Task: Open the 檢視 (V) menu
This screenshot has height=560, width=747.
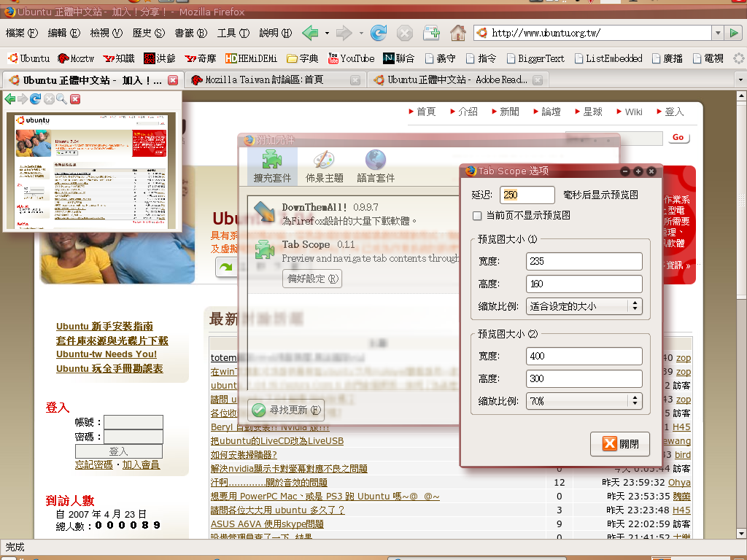Action: (x=107, y=33)
